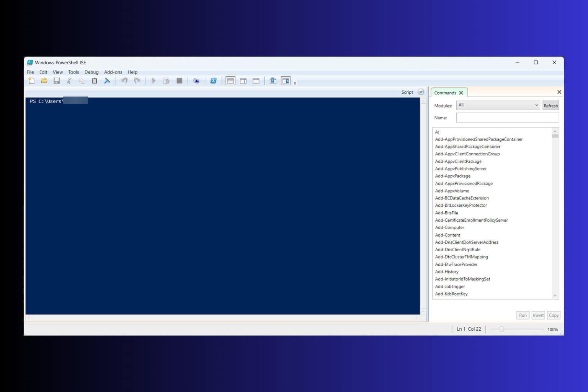Select Add-BitsFile command

tap(447, 213)
